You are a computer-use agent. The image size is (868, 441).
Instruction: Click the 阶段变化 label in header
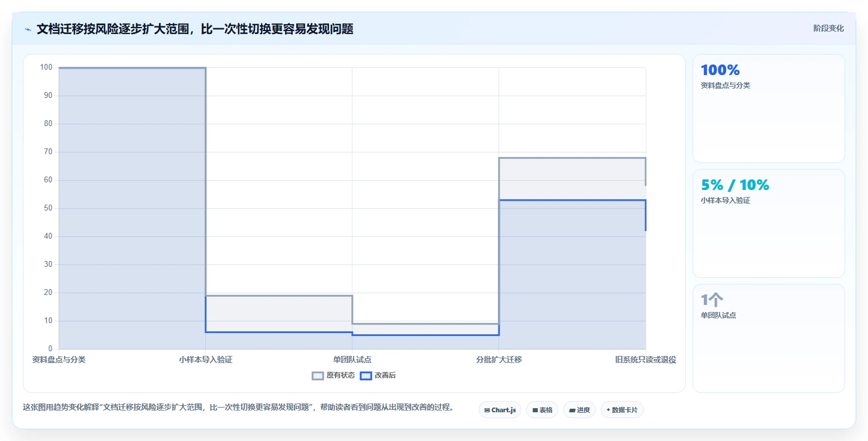(x=828, y=28)
